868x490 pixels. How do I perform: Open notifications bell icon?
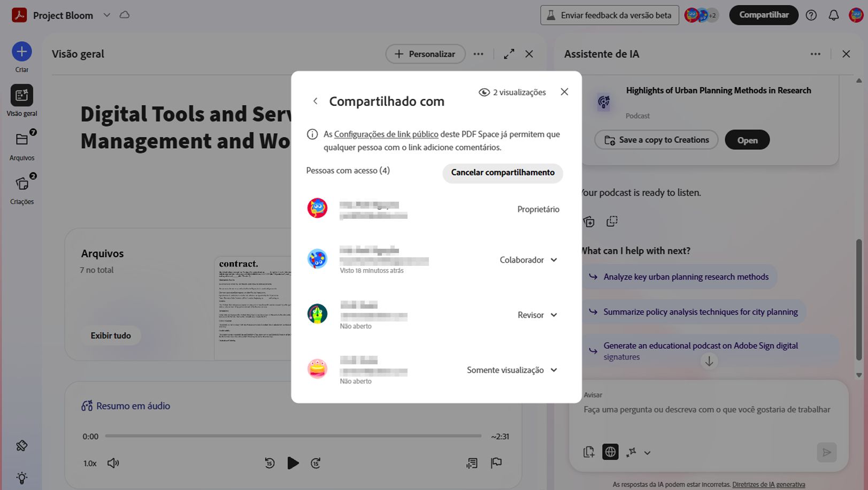(x=834, y=15)
